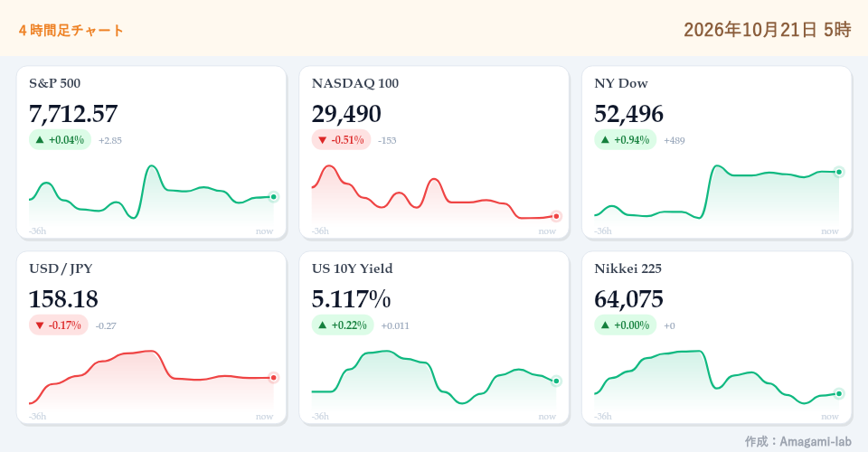Click the Nikkei 225 chart end-point marker

pyautogui.click(x=839, y=394)
